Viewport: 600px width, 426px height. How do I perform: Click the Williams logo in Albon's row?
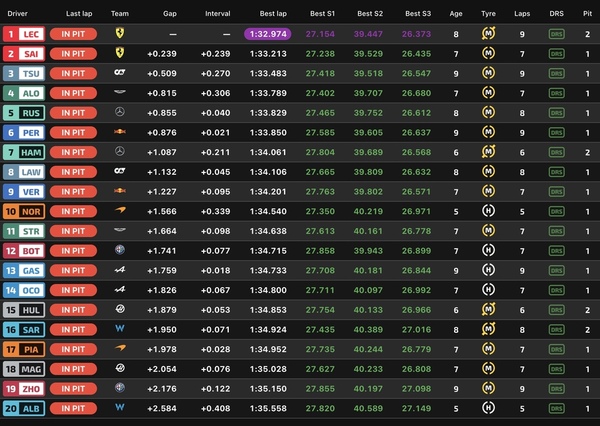[120, 407]
